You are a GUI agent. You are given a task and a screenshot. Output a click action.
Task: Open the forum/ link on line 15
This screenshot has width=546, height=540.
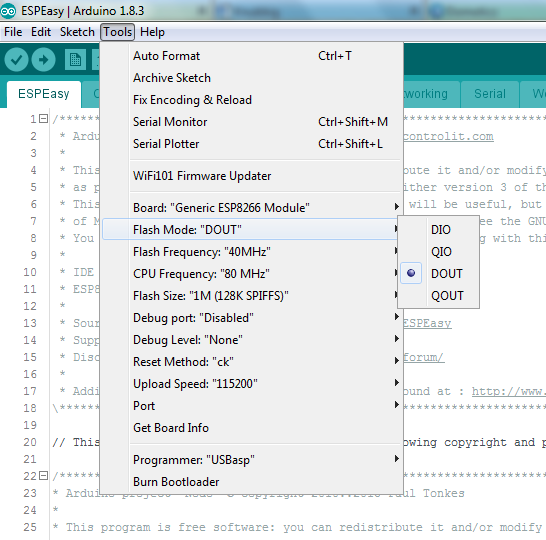(424, 357)
